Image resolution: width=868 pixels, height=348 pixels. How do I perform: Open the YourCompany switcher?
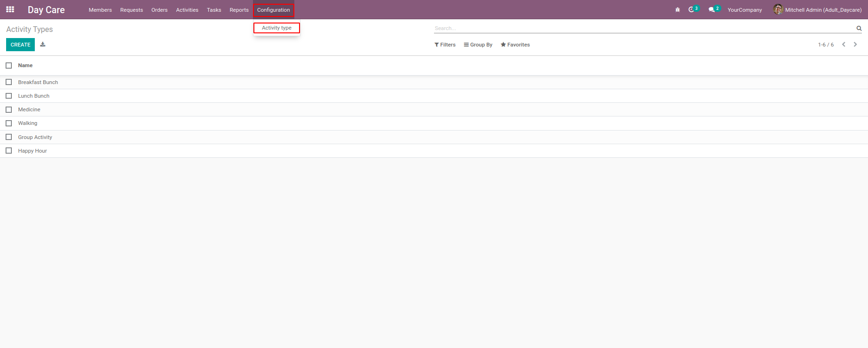(x=745, y=10)
